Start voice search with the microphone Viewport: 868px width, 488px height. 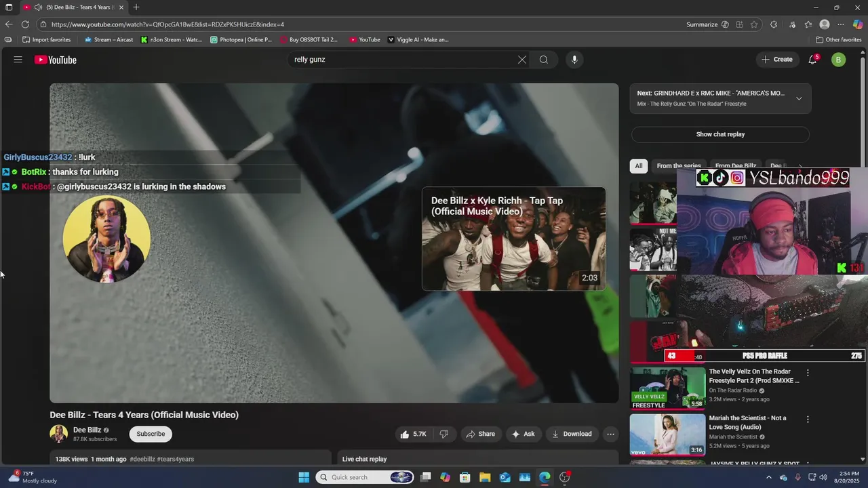(574, 60)
